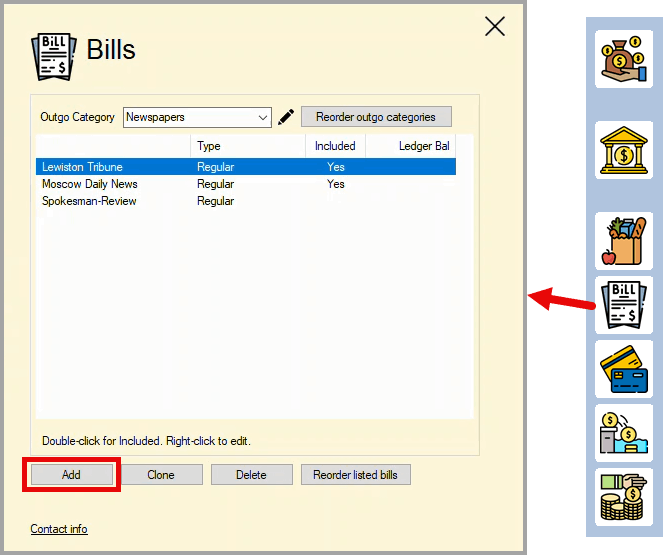Click the Reorder outgo categories button

pos(376,117)
